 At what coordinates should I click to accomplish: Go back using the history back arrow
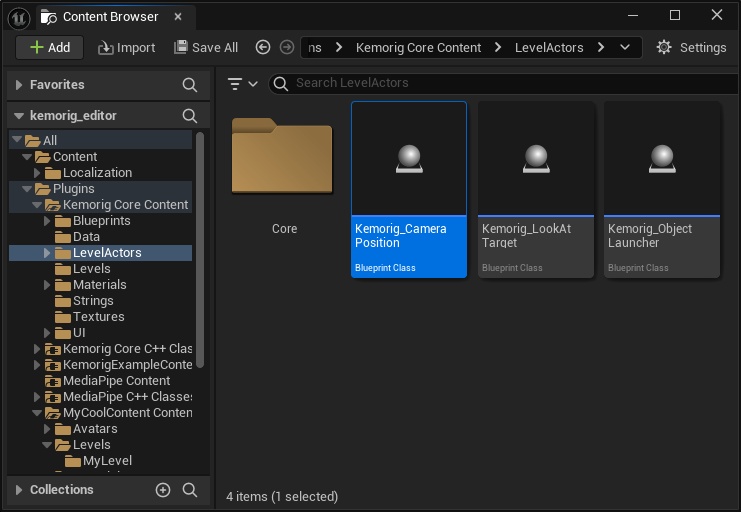(263, 47)
